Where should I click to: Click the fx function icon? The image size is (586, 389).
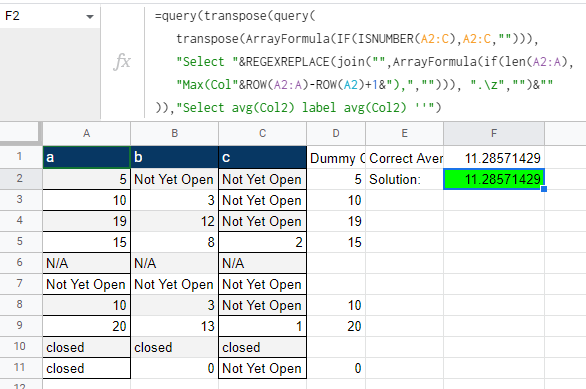122,62
